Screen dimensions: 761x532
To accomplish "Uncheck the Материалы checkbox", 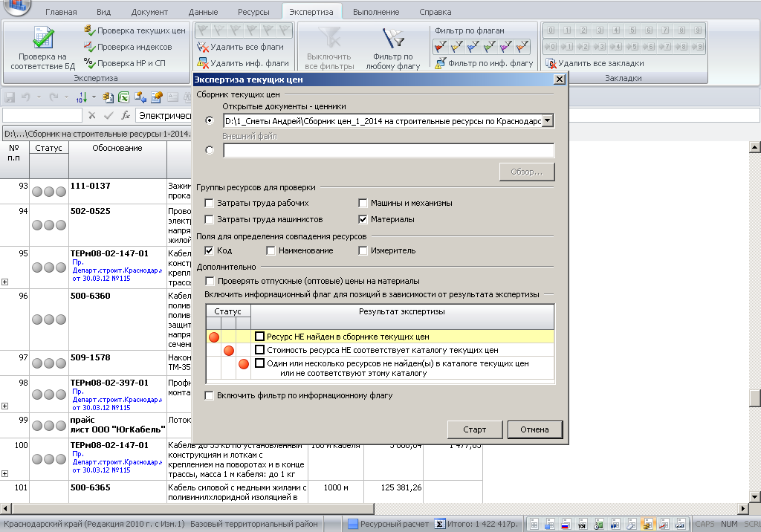I will tap(363, 219).
